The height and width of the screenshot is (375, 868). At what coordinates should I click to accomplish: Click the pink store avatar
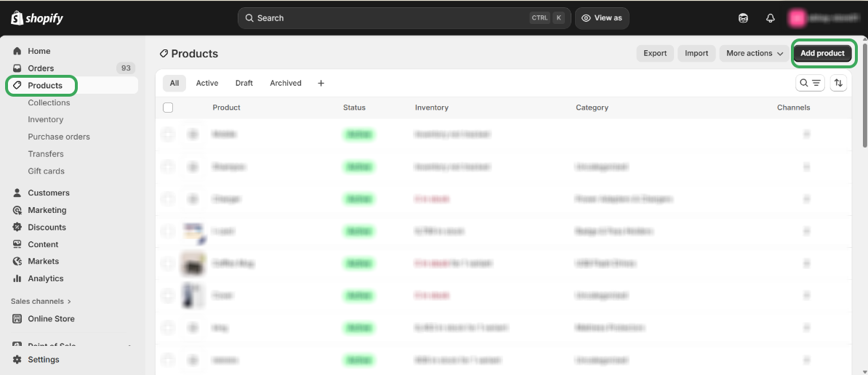[x=797, y=18]
